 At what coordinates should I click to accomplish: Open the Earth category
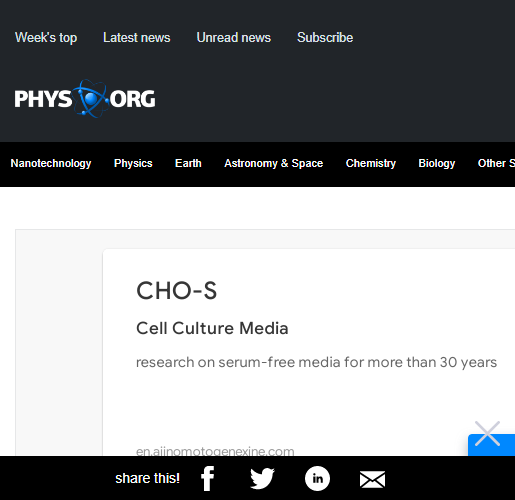pos(188,163)
